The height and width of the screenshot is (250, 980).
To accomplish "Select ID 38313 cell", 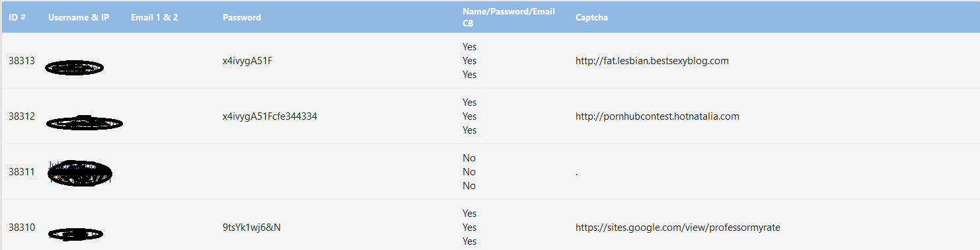I will point(22,61).
